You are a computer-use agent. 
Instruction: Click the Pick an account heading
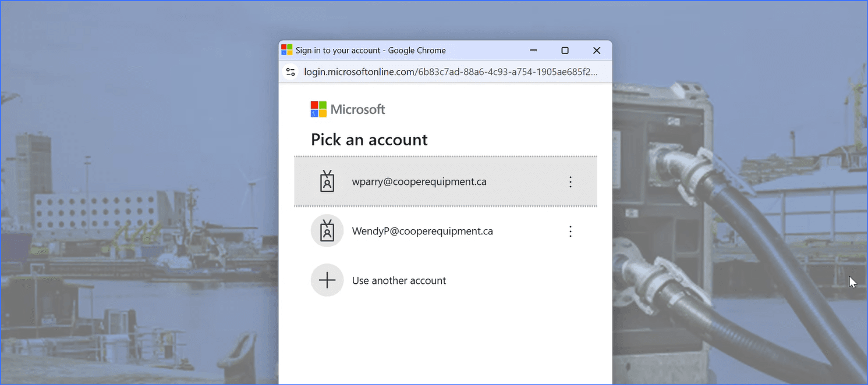coord(369,140)
